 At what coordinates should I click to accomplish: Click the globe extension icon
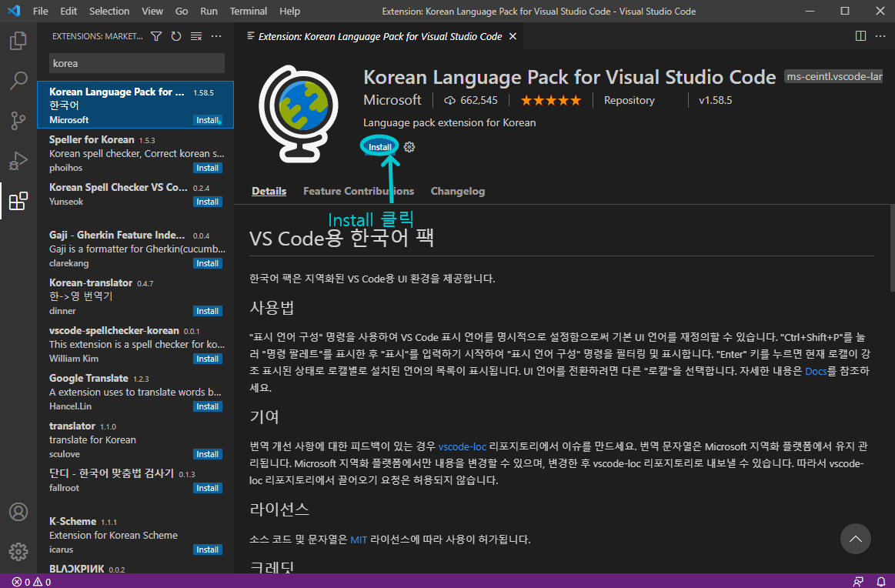[x=297, y=114]
